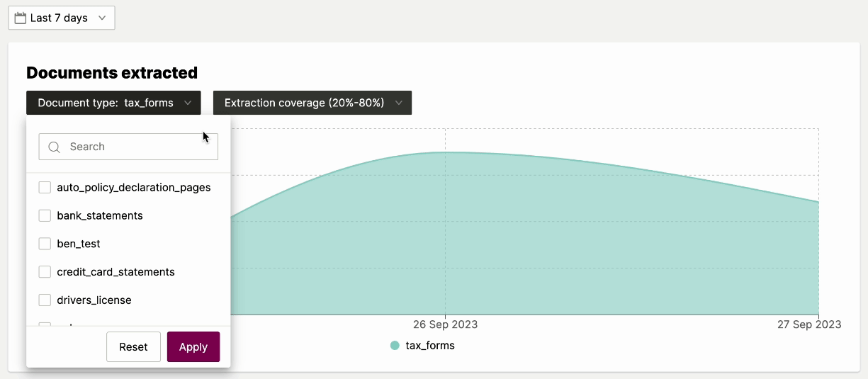
Task: Toggle the drivers_license checkbox
Action: point(45,300)
